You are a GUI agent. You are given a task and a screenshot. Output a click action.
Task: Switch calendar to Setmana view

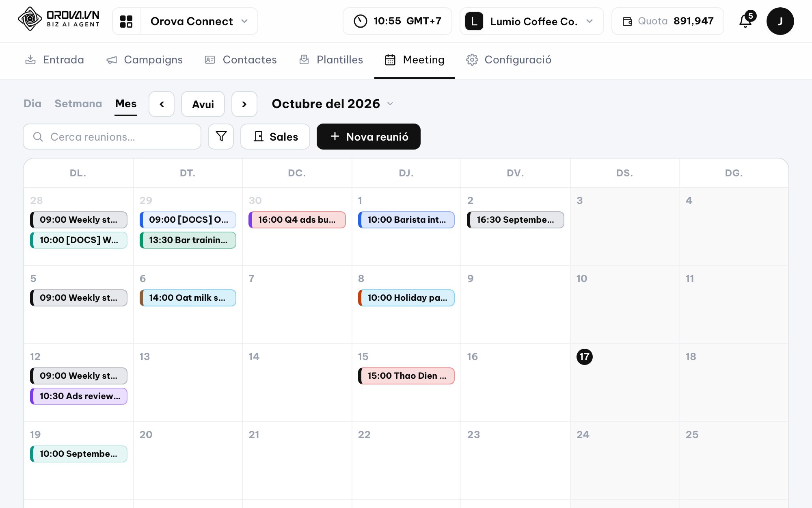[78, 104]
